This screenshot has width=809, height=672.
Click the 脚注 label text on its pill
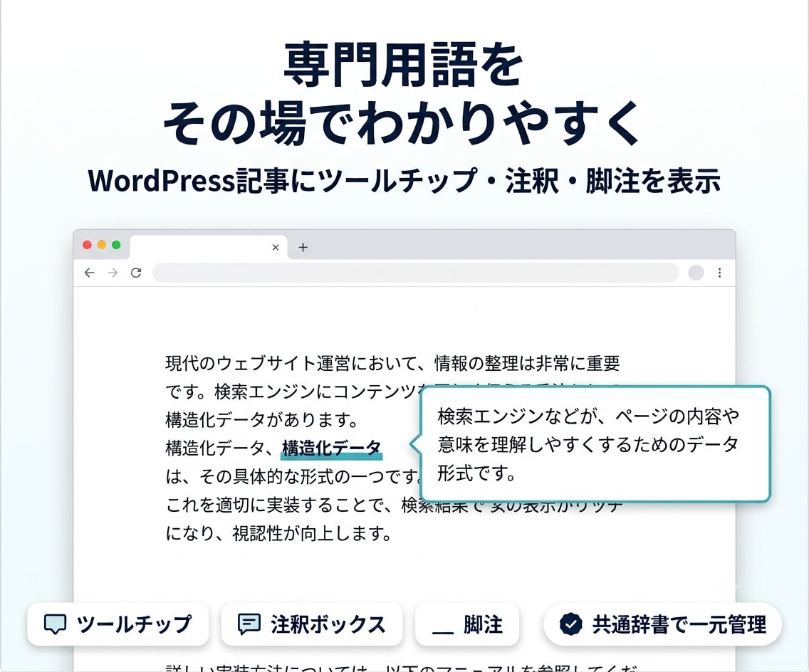click(483, 624)
